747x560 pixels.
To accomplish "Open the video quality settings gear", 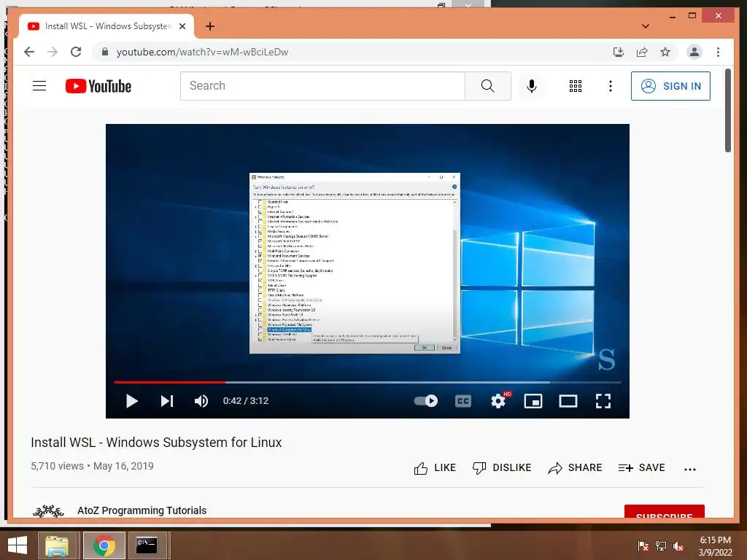I will tap(499, 400).
